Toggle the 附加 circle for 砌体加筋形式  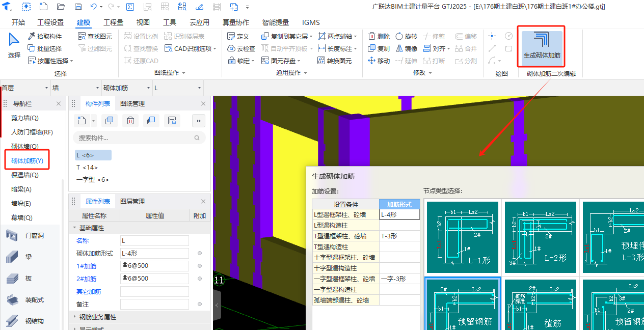[x=200, y=253]
